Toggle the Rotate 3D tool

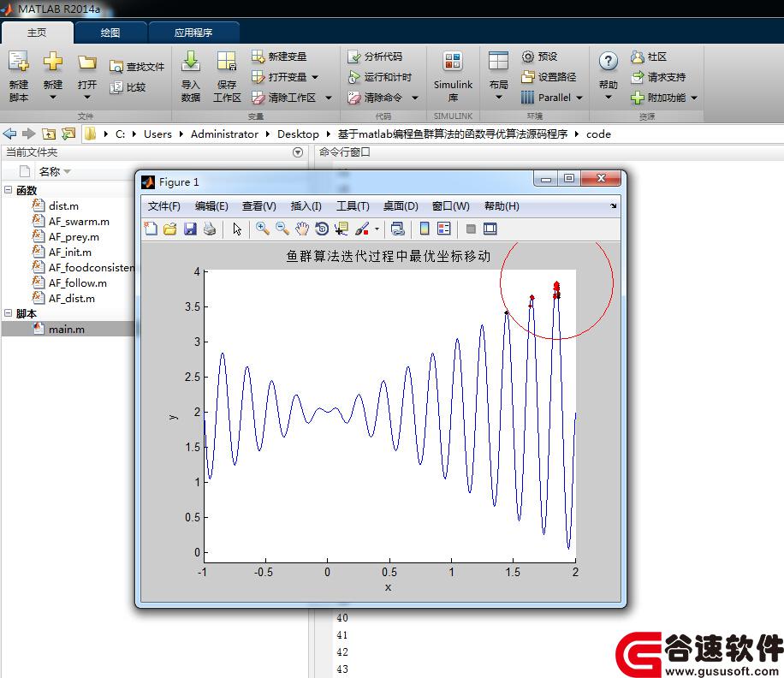(322, 229)
